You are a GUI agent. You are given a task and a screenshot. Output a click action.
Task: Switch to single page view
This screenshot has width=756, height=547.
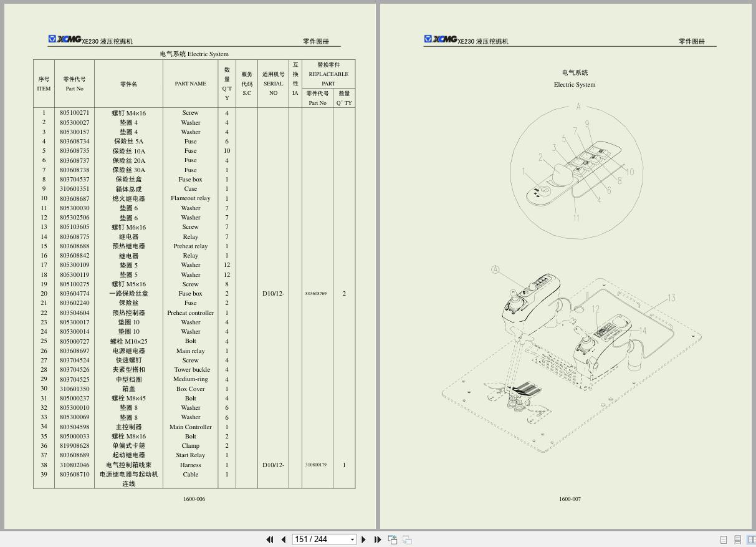tap(724, 540)
